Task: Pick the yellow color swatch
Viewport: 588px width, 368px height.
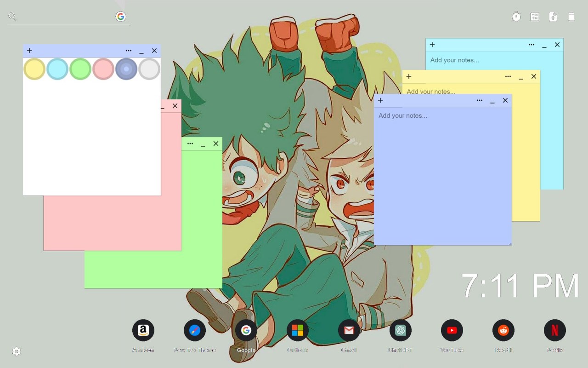Action: pos(34,69)
